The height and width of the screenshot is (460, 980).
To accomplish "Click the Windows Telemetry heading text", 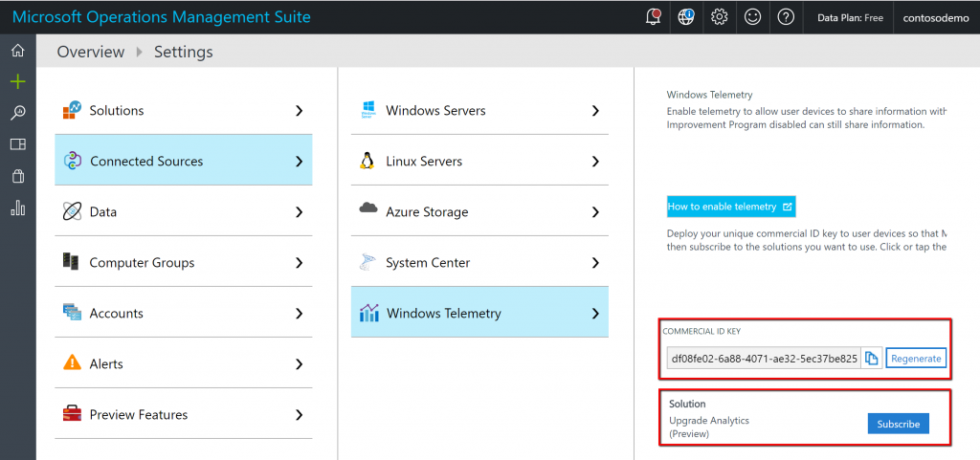I will coord(709,95).
